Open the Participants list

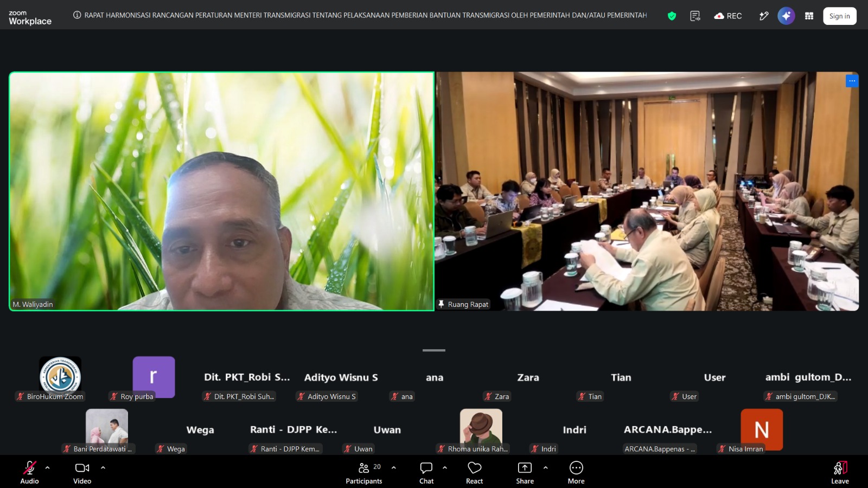[364, 473]
